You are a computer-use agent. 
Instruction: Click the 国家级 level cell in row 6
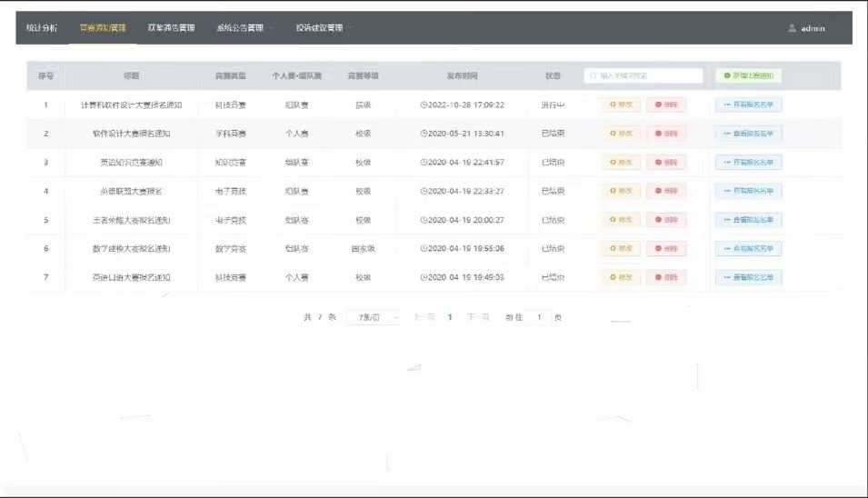(364, 248)
